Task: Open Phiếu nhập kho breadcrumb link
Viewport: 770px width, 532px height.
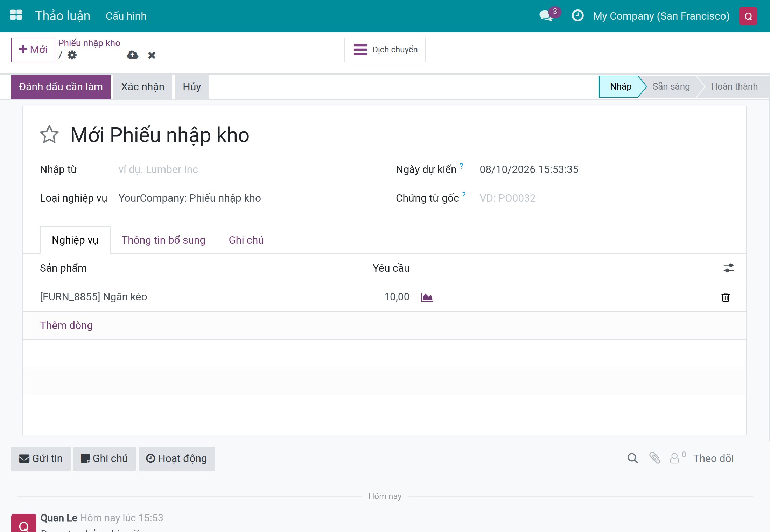Action: pos(89,43)
